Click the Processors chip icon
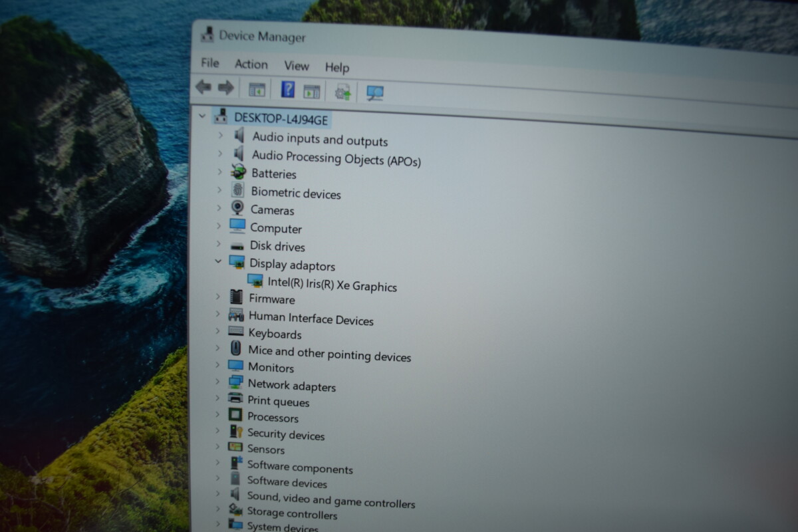Screen dimensions: 798x532 [235, 415]
